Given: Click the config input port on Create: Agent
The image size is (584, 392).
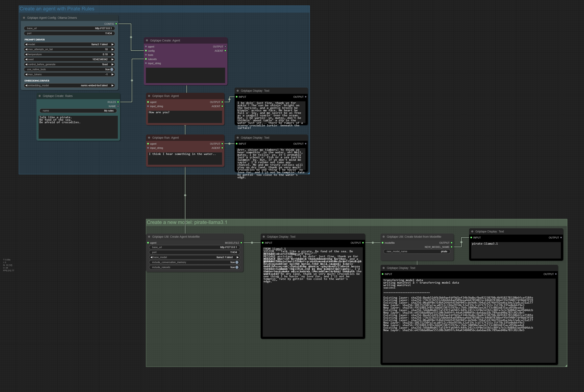Looking at the screenshot, I should point(146,51).
